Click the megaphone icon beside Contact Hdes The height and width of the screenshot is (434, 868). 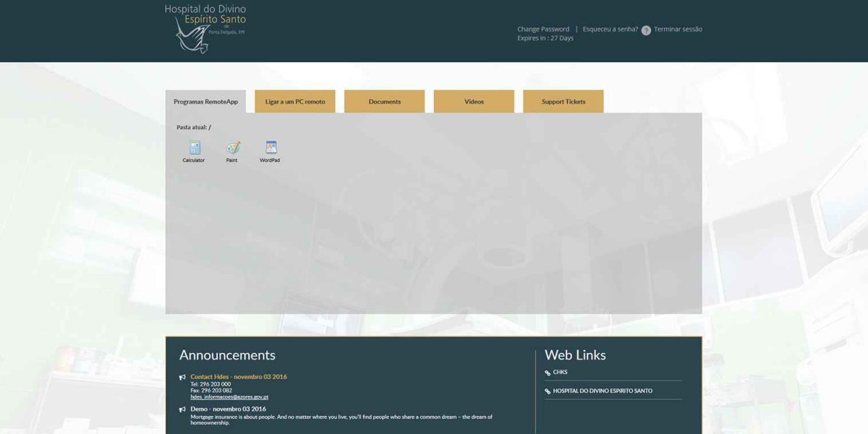point(181,377)
